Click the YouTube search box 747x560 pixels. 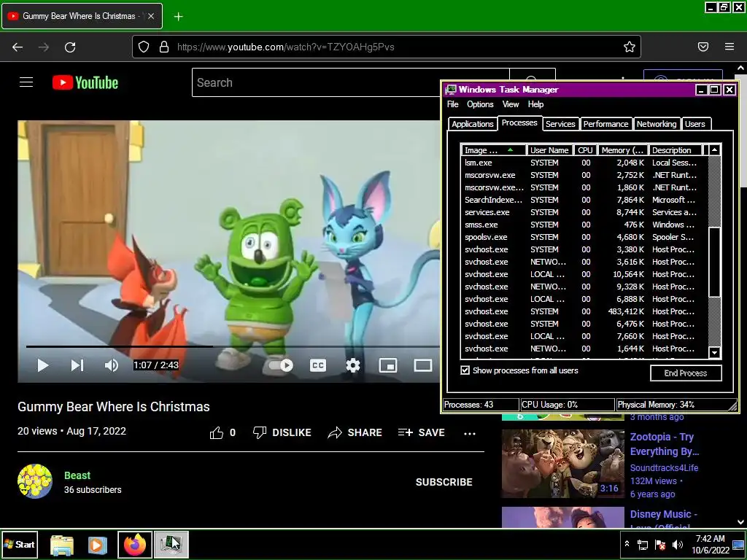tap(350, 82)
